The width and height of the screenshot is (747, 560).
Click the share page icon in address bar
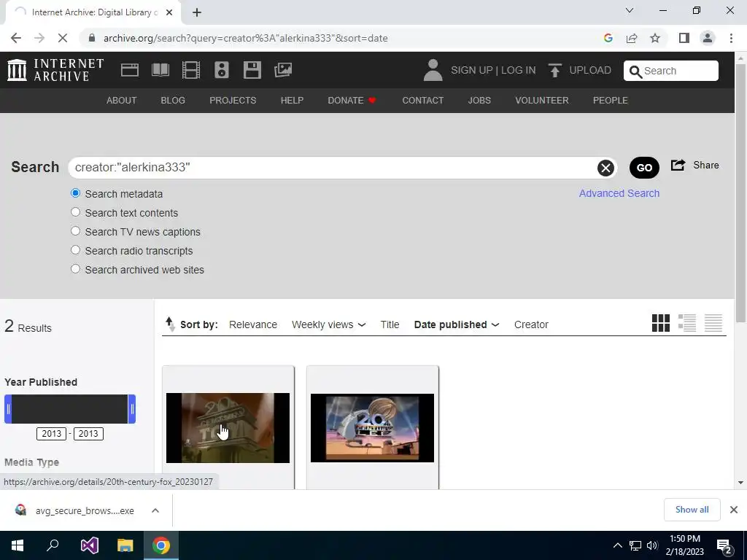632,38
